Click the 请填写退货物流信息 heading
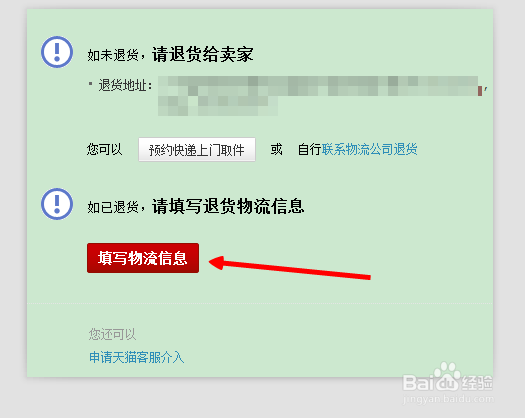This screenshot has width=525, height=418. coord(228,206)
